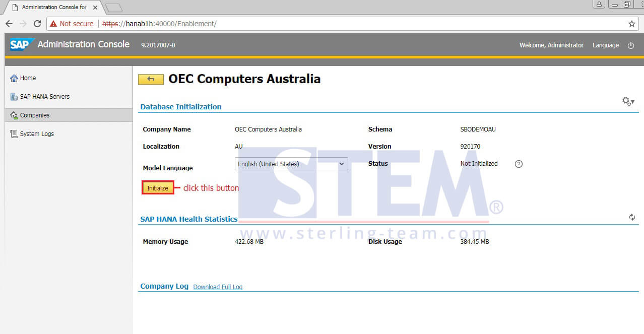Screen dimensions: 644x334
Task: Go back in the browser
Action: (9, 24)
